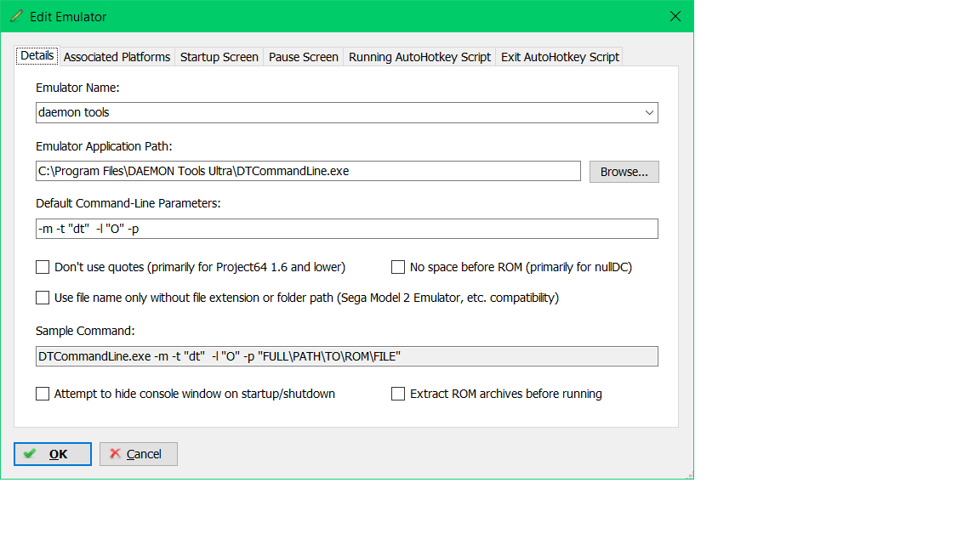This screenshot has height=551, width=980.
Task: Click the Emulator Application Path field
Action: (308, 171)
